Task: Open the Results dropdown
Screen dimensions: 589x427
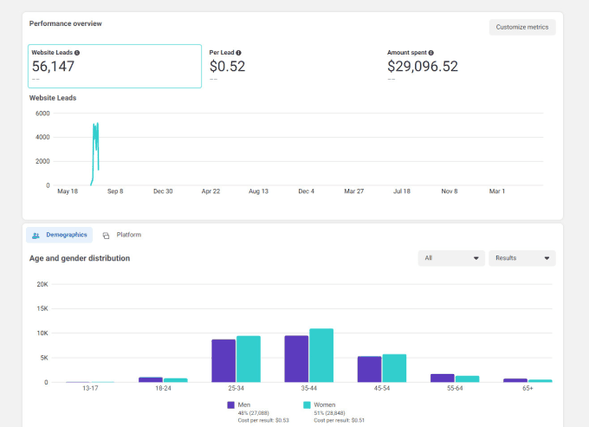Action: coord(522,258)
